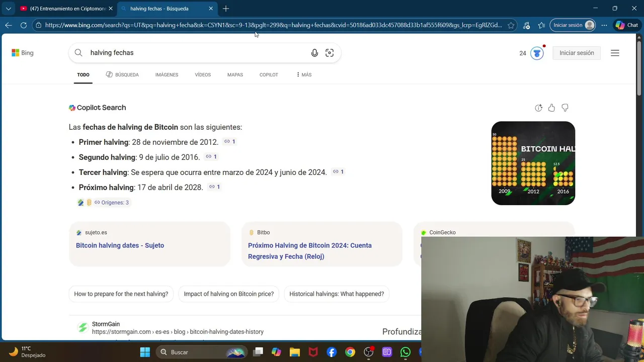Open Task View in taskbar
This screenshot has width=644, height=362.
[x=258, y=352]
